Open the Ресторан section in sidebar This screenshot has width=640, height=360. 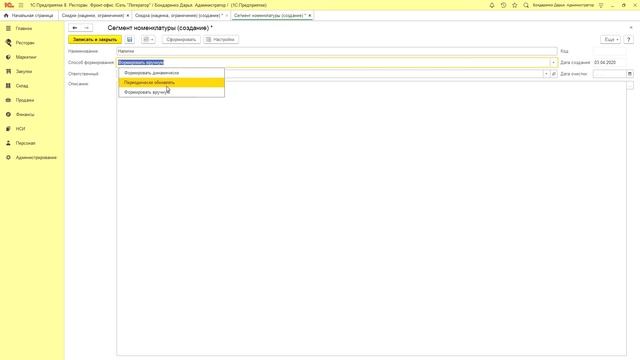(x=24, y=43)
